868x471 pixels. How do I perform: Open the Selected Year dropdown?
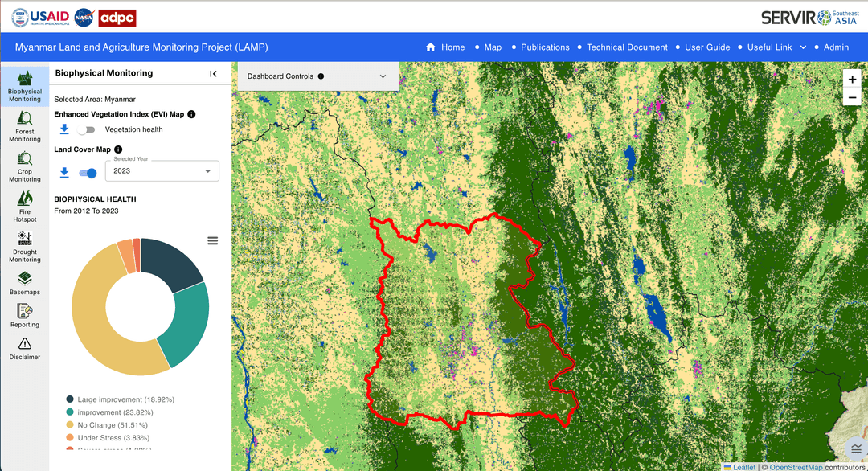tap(162, 171)
